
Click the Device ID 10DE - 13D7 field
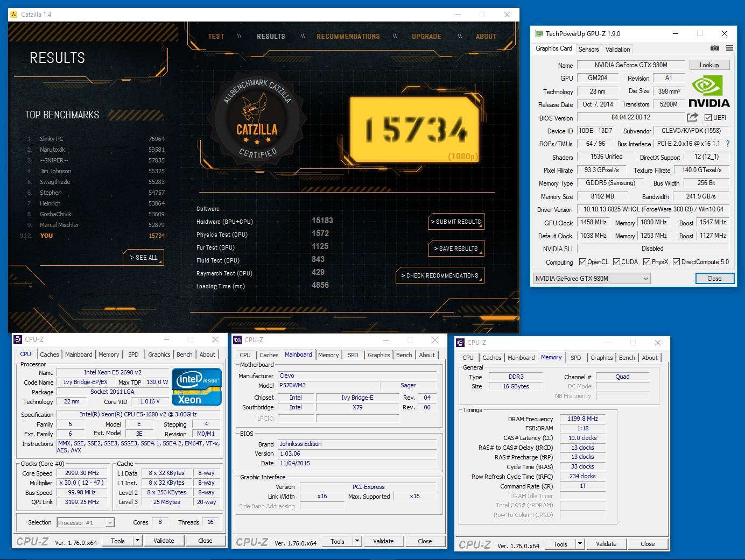595,131
